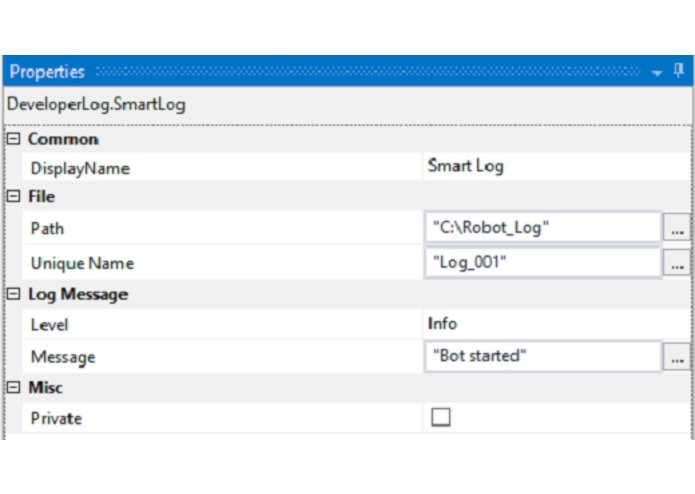Select the DisplayName property label
This screenshot has width=695, height=494.
(80, 168)
